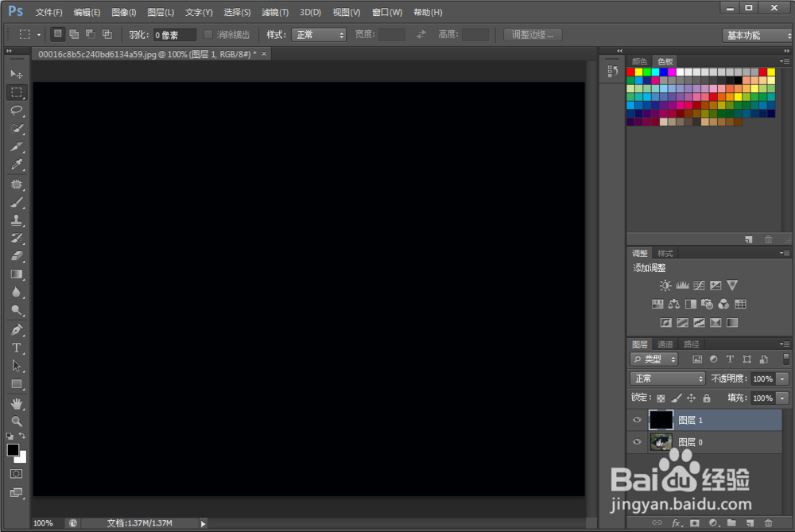Select the Gradient tool

16,274
